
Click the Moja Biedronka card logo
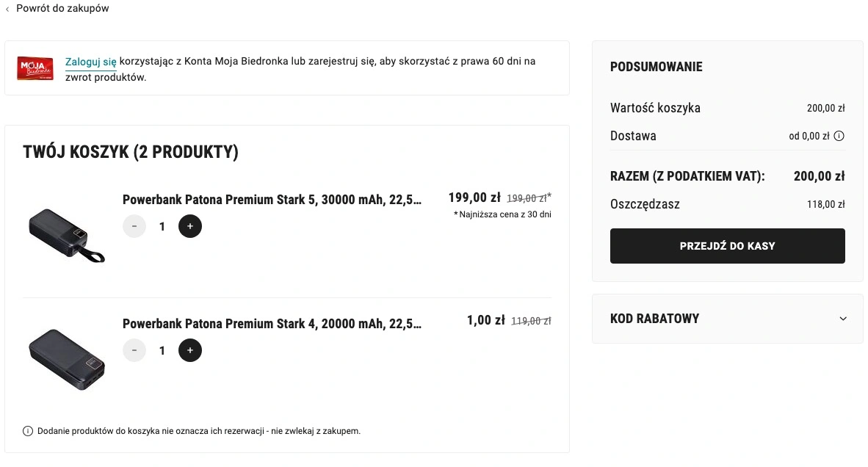click(35, 68)
